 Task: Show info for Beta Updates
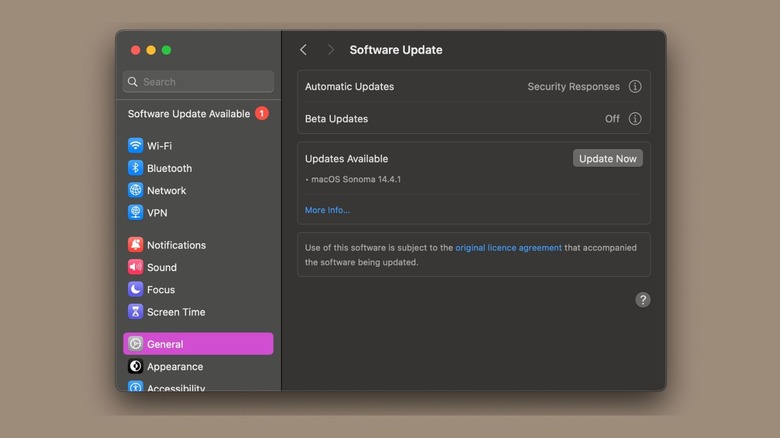pyautogui.click(x=635, y=119)
